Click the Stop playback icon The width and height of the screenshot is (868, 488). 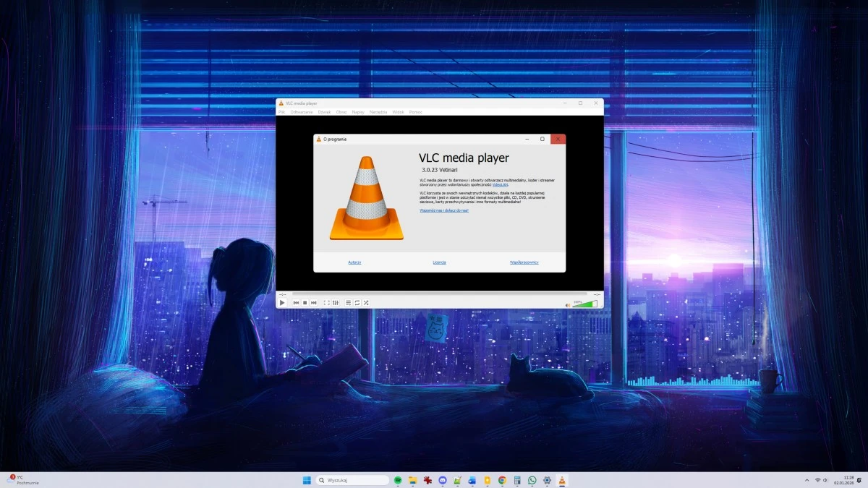pos(305,302)
